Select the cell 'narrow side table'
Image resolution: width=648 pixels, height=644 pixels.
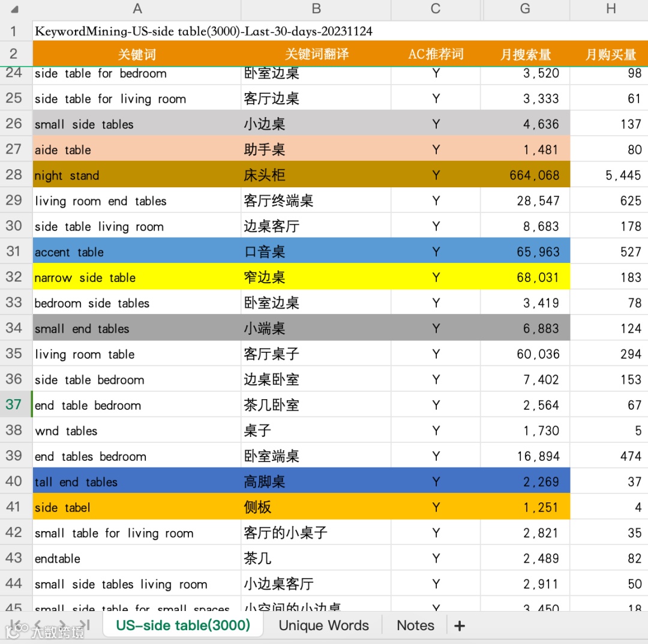tap(137, 277)
